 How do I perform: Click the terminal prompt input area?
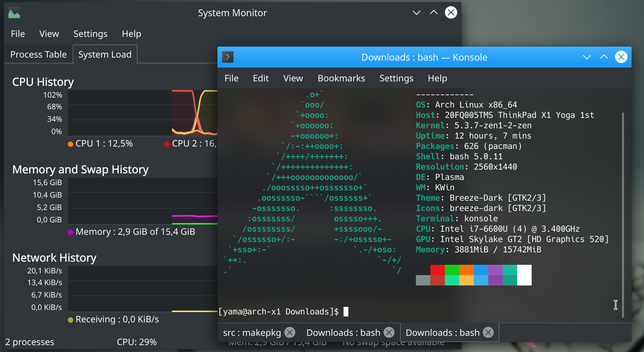pyautogui.click(x=346, y=311)
